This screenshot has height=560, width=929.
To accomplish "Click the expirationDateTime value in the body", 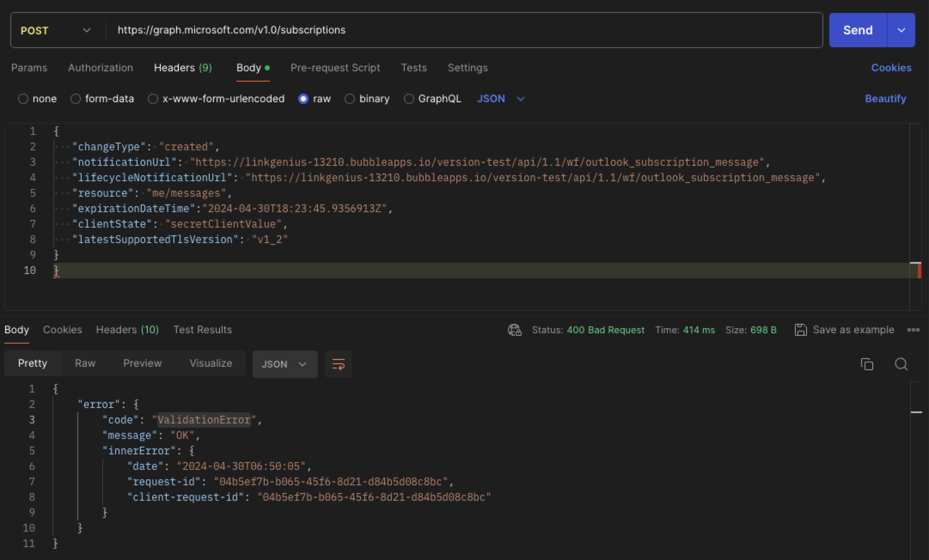I will tap(295, 209).
